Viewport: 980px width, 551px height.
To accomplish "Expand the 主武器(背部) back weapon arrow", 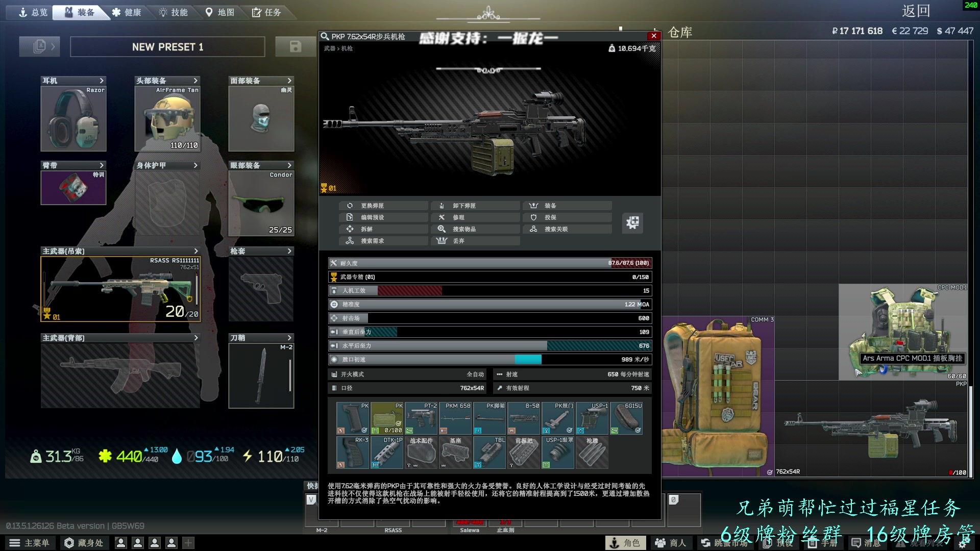I will 195,338.
